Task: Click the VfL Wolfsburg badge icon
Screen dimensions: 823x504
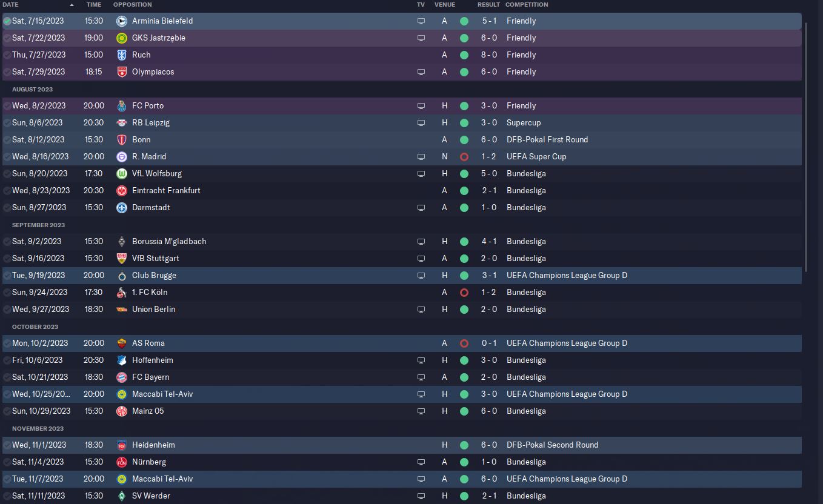Action: pos(122,173)
